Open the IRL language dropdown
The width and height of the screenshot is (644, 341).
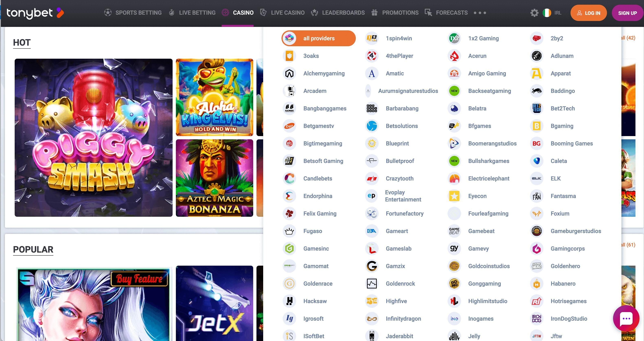pyautogui.click(x=552, y=13)
